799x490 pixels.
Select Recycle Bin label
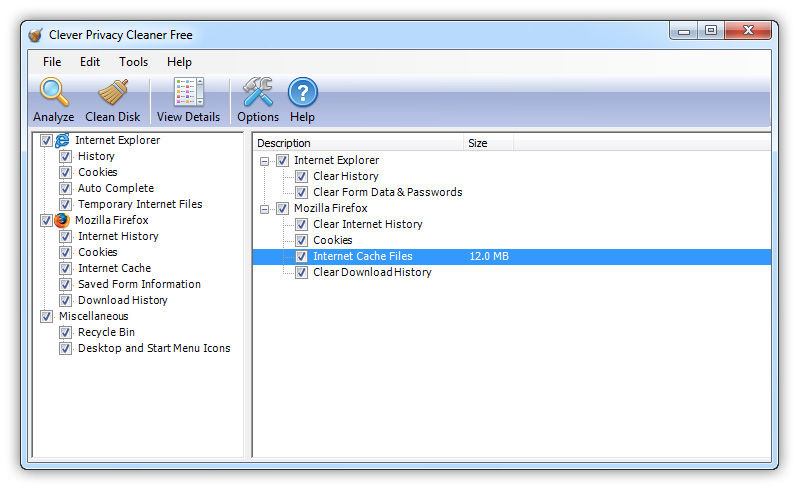click(x=106, y=332)
